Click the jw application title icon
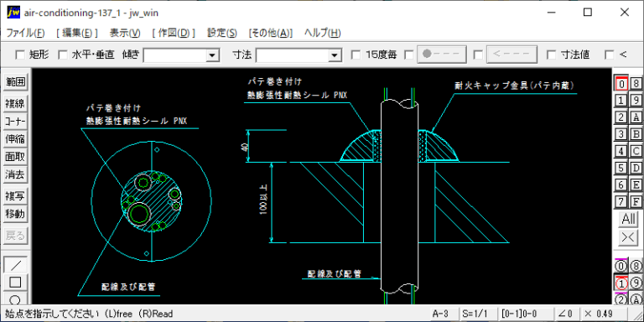644x322 pixels. (x=13, y=13)
